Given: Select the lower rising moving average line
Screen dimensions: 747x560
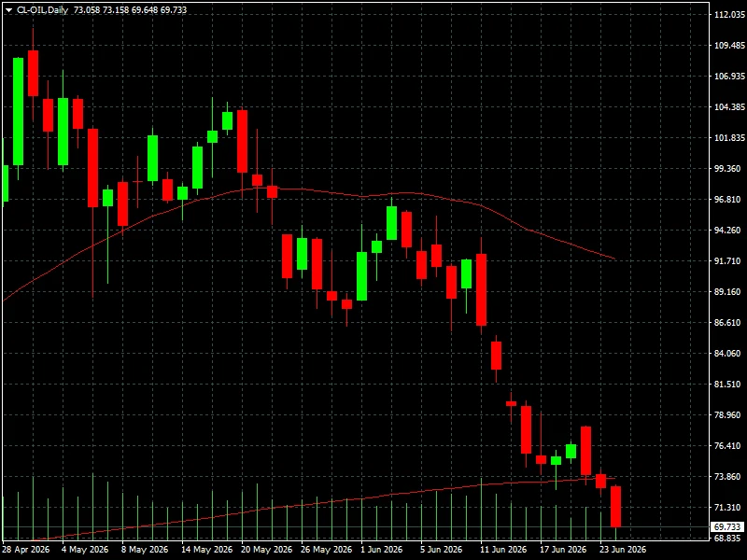Looking at the screenshot, I should pyautogui.click(x=333, y=501).
